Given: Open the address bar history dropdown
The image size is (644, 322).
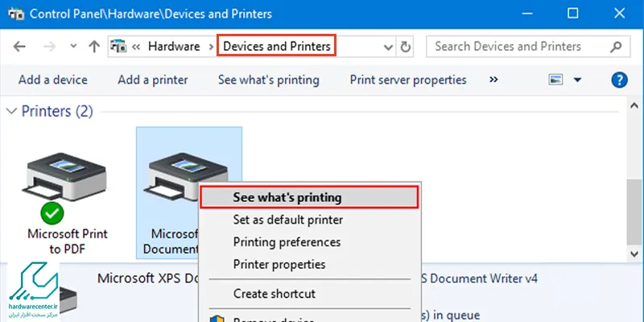Looking at the screenshot, I should click(x=388, y=47).
